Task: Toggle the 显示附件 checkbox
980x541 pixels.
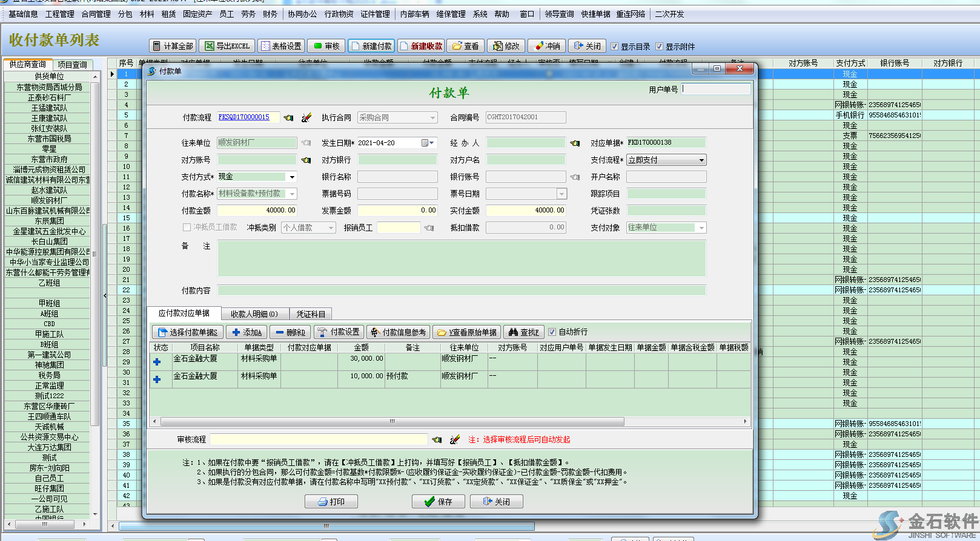Action: pyautogui.click(x=660, y=47)
